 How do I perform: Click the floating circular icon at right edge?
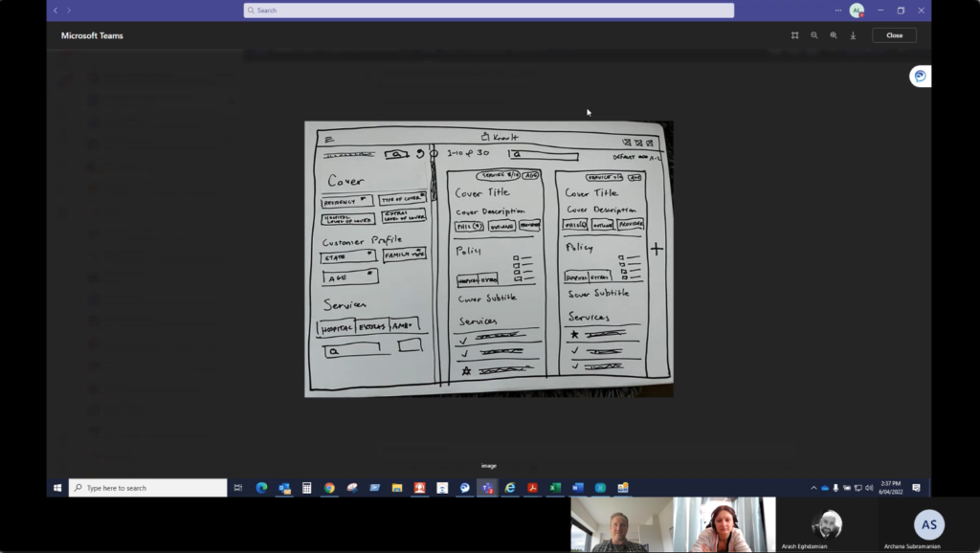coord(920,77)
